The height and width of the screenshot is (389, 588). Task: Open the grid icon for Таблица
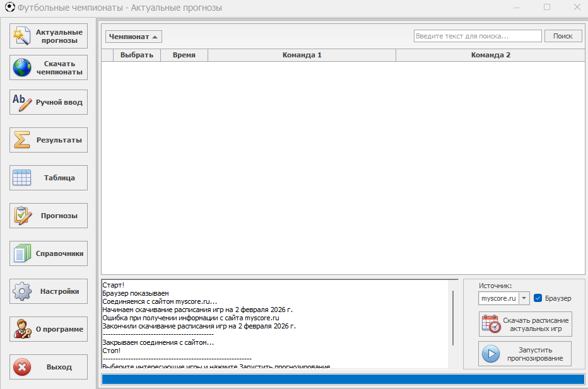pyautogui.click(x=21, y=178)
